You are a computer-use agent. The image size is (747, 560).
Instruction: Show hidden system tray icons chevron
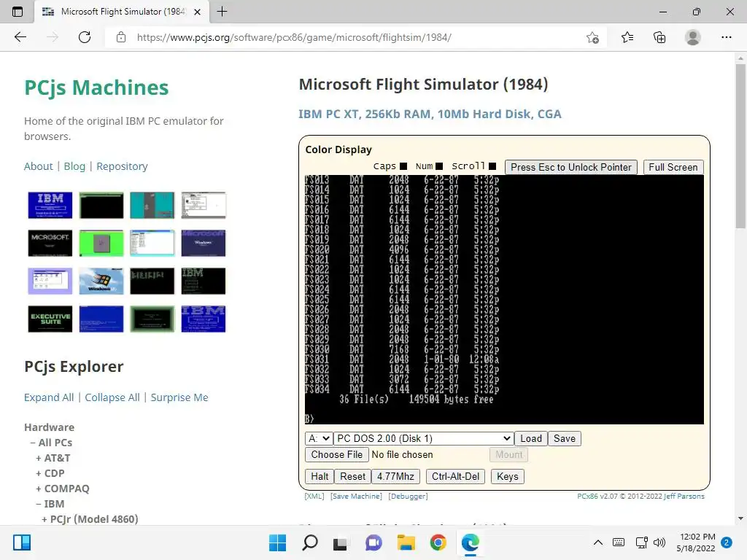coord(598,542)
